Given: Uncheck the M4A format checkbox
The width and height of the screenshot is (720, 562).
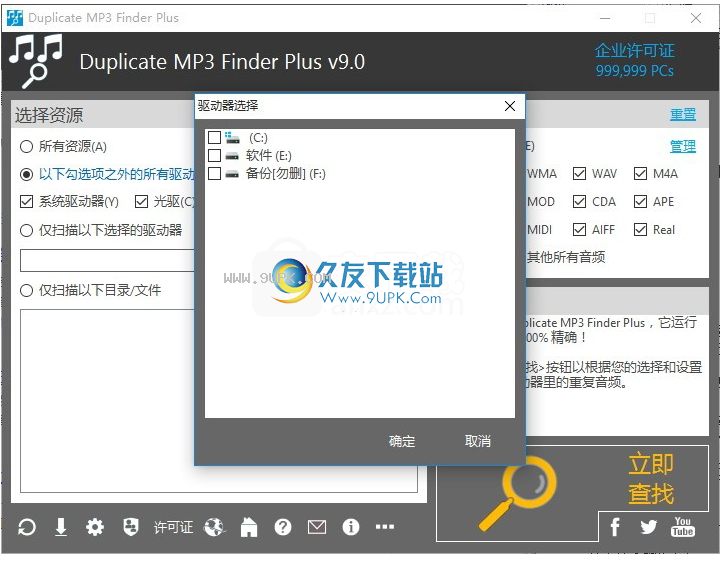Looking at the screenshot, I should 641,174.
